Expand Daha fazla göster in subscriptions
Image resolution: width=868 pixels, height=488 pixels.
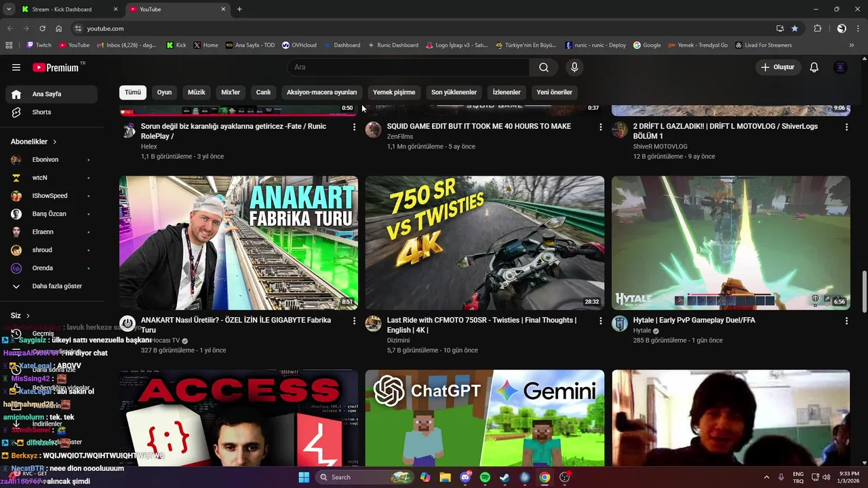tap(52, 286)
